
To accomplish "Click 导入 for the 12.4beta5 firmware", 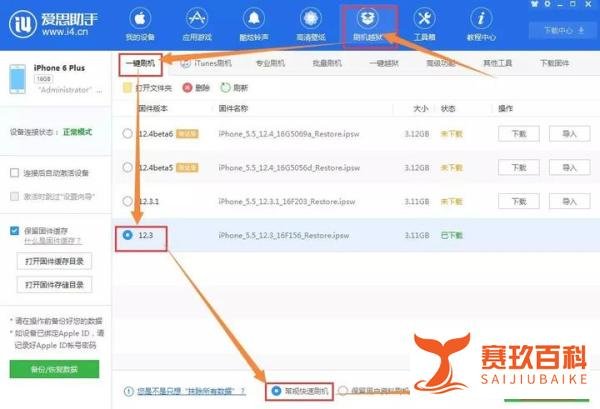I will [569, 168].
